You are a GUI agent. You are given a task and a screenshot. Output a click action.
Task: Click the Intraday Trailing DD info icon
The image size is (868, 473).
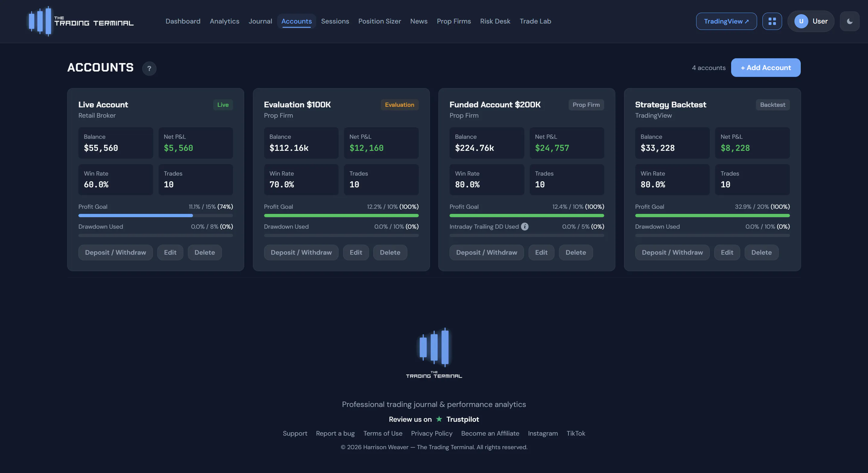point(525,227)
